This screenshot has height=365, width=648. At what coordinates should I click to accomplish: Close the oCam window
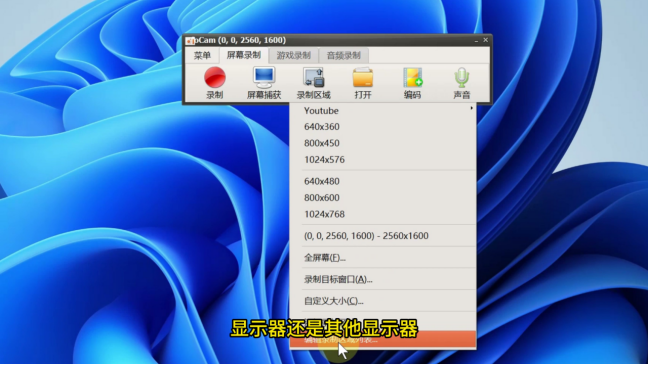486,40
